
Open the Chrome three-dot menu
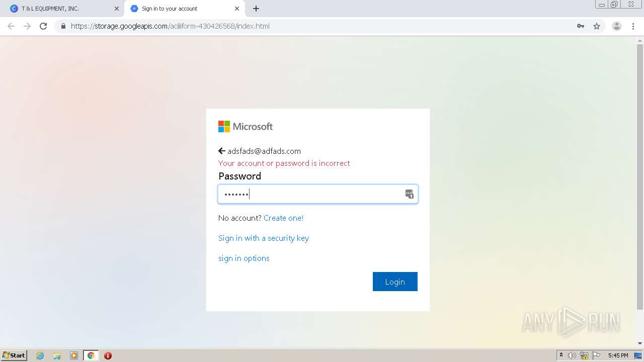click(x=633, y=26)
